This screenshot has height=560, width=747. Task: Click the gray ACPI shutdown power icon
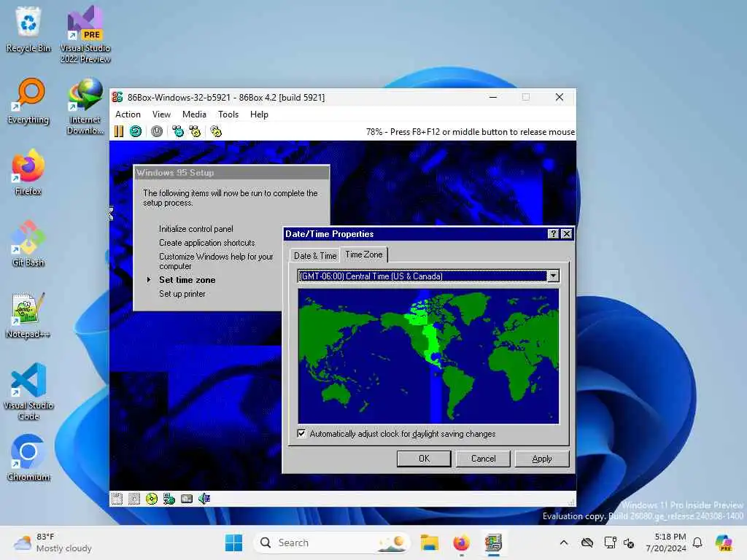[157, 131]
